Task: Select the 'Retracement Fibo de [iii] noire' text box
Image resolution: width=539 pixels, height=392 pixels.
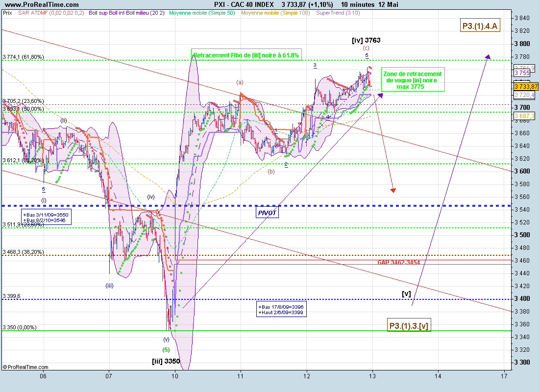Action: (x=246, y=55)
